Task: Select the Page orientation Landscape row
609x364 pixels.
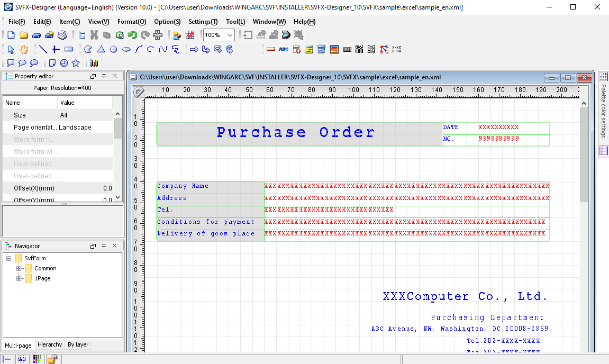Action: click(58, 128)
